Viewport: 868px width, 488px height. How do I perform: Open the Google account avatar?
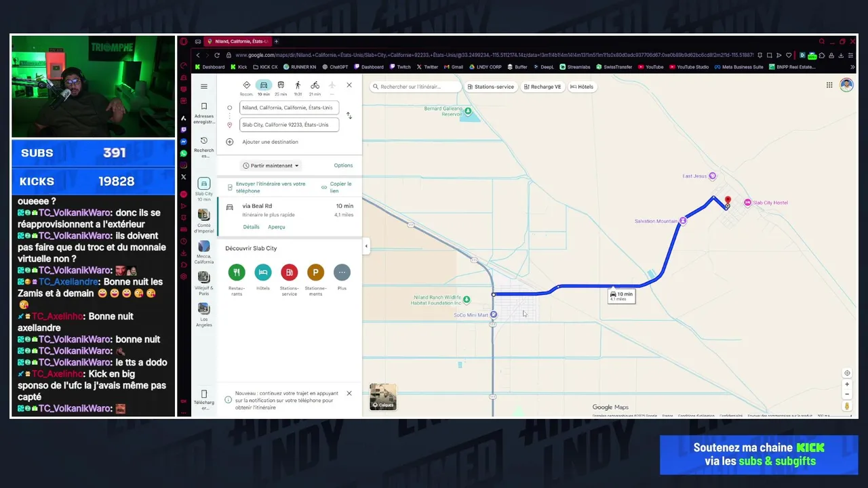(x=846, y=85)
